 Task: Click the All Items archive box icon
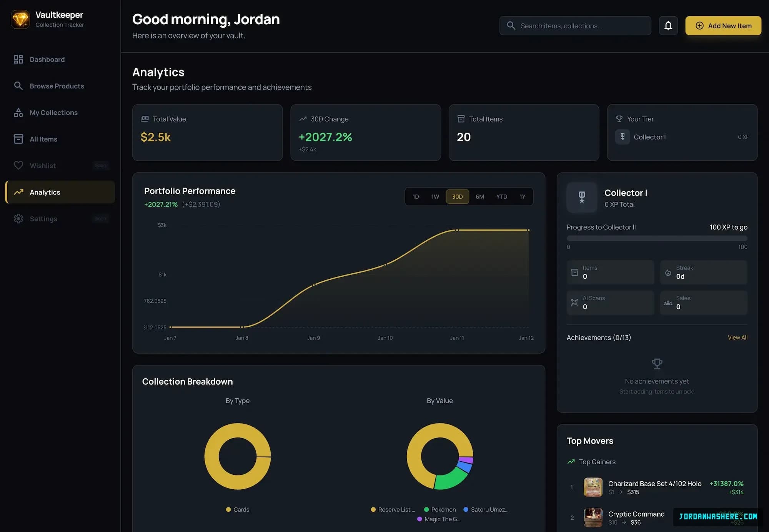tap(18, 139)
